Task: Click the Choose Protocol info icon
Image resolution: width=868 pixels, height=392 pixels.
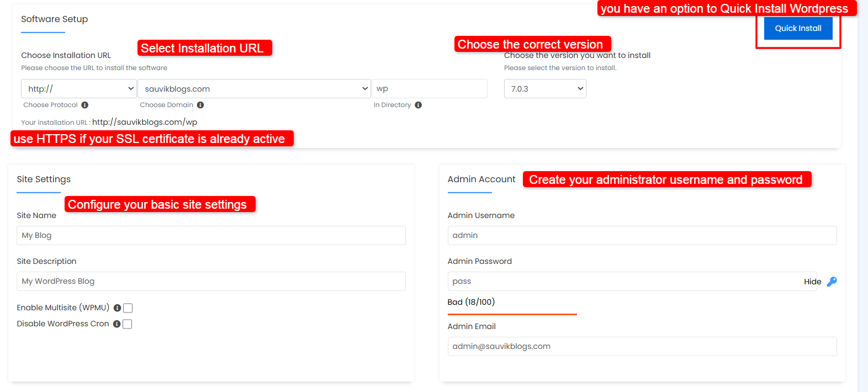Action: [85, 105]
